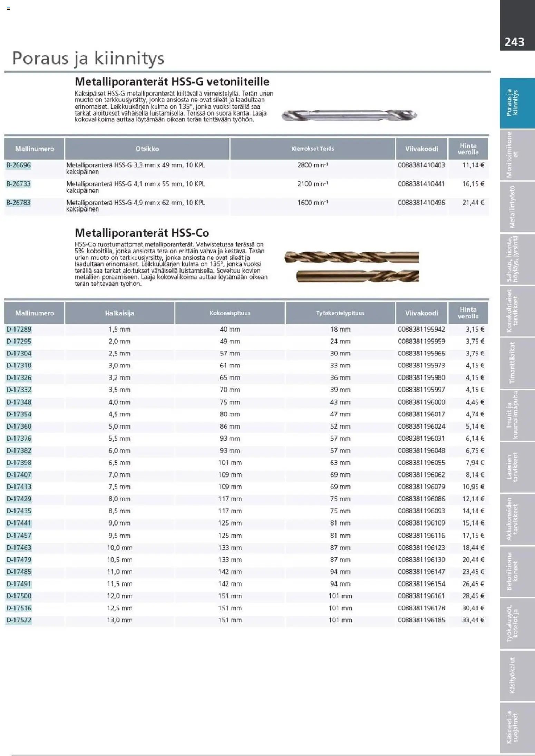The height and width of the screenshot is (756, 535).
Task: Open the Poraus ja kiinnitys side tab
Action: 517,103
